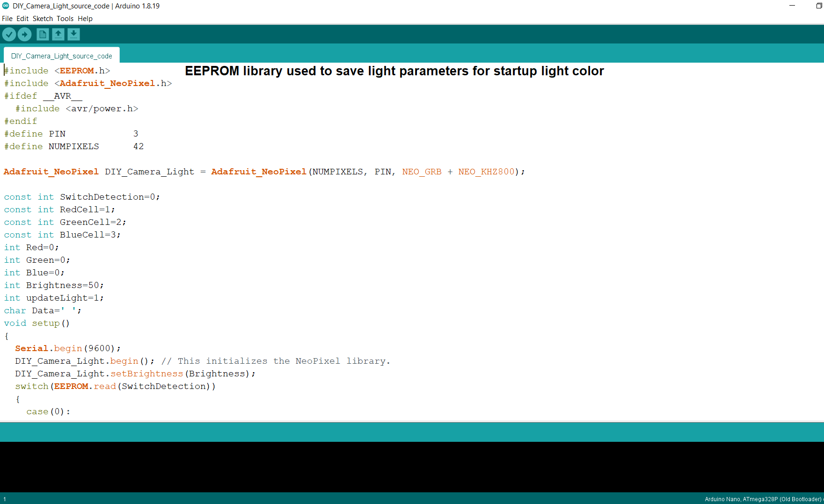Click the void setup() line in the editor
The height and width of the screenshot is (504, 824).
click(x=36, y=323)
